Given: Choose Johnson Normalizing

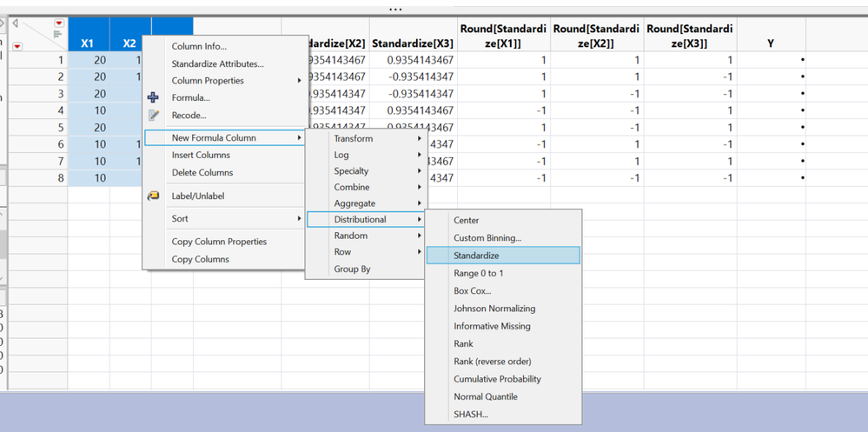Looking at the screenshot, I should [495, 309].
